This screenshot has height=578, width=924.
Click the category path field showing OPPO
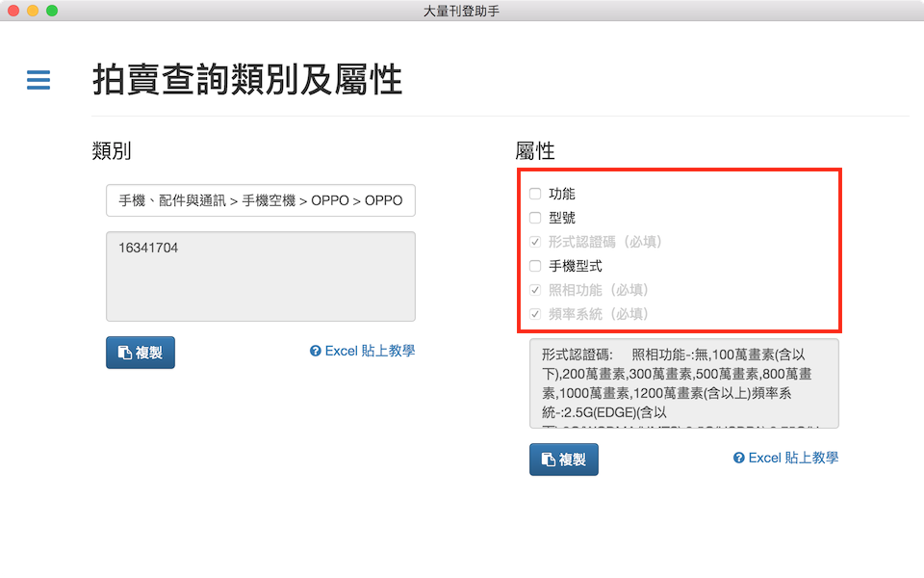(x=260, y=201)
